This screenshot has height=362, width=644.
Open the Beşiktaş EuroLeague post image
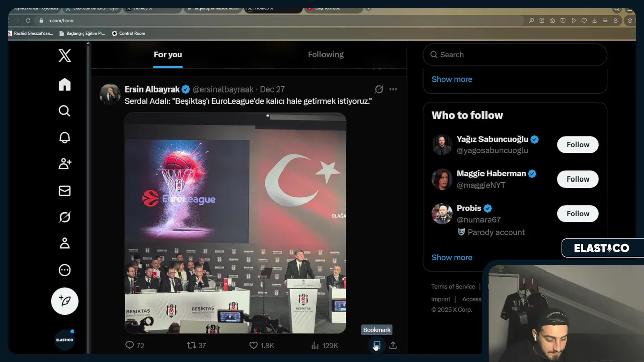coord(235,223)
